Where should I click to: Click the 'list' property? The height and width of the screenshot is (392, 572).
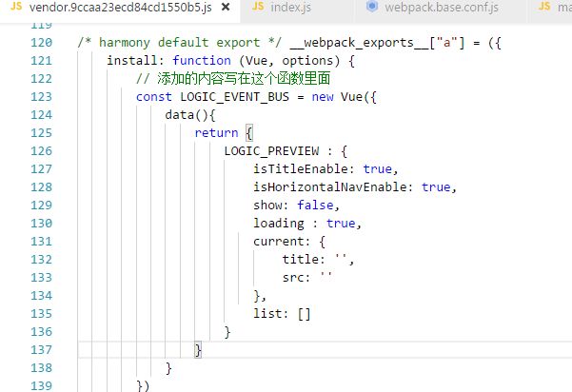(x=267, y=314)
